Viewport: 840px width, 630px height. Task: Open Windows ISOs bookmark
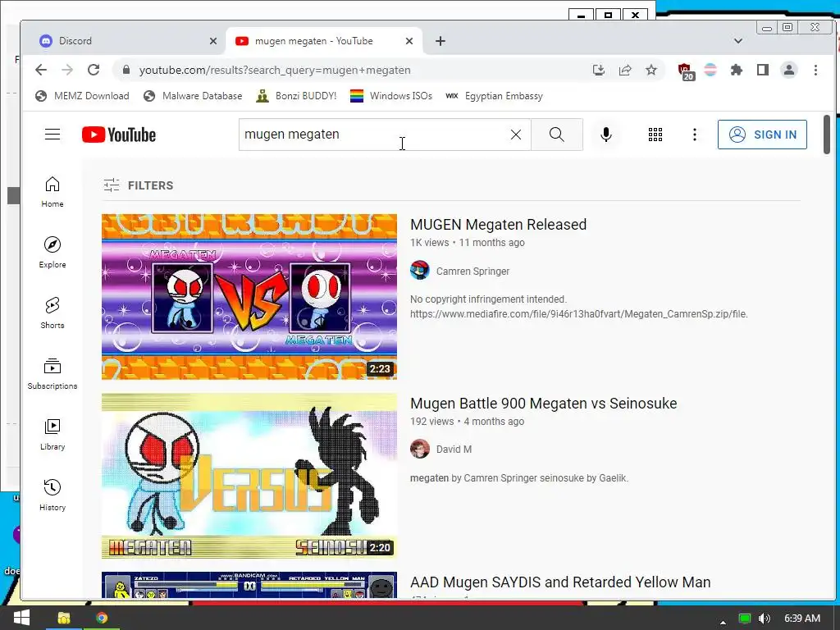tap(391, 96)
